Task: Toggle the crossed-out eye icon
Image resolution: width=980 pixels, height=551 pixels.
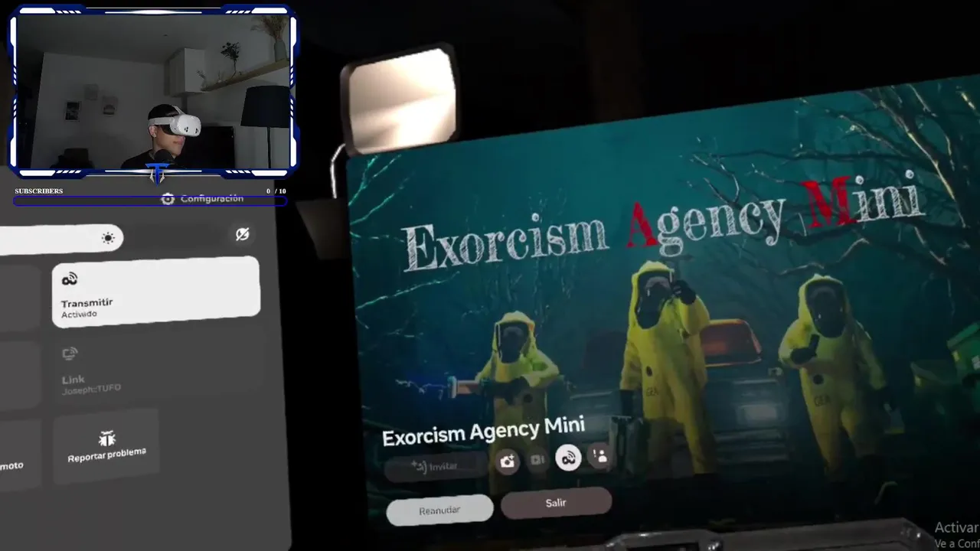Action: point(243,234)
